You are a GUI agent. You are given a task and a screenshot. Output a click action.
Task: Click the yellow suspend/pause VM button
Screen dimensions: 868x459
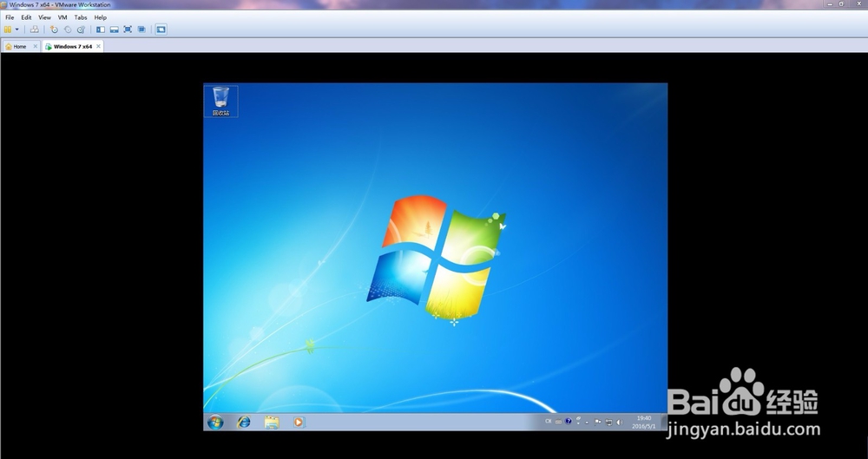tap(8, 30)
